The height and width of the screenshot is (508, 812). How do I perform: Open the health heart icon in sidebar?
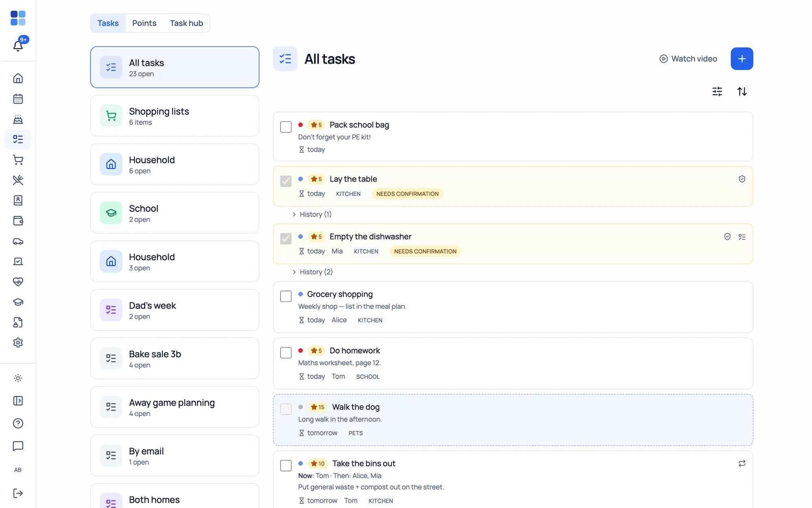pos(18,282)
